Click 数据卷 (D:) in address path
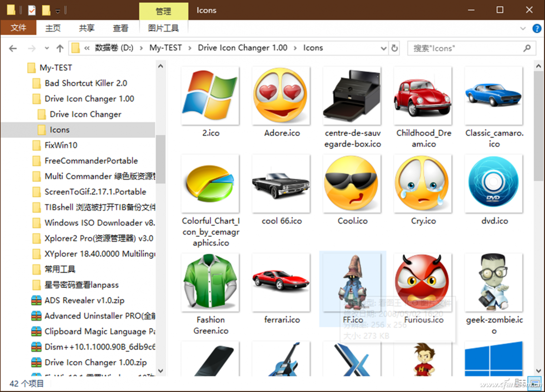 [x=114, y=48]
